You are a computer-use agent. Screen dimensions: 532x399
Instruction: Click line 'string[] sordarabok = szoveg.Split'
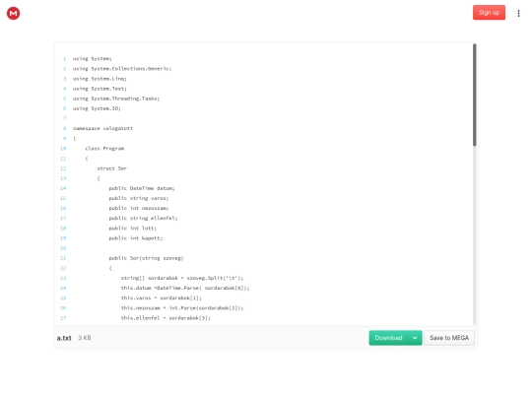182,278
